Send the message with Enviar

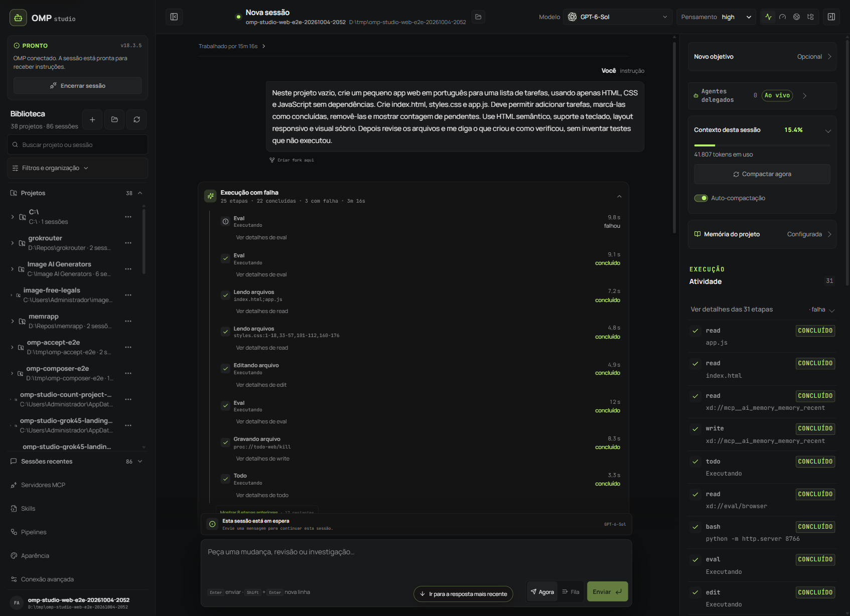(607, 592)
